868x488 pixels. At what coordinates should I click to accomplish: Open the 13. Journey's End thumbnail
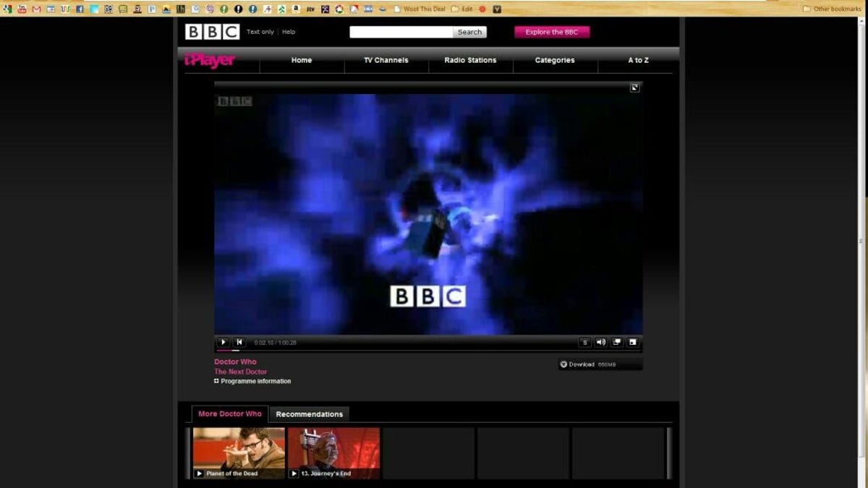(333, 453)
